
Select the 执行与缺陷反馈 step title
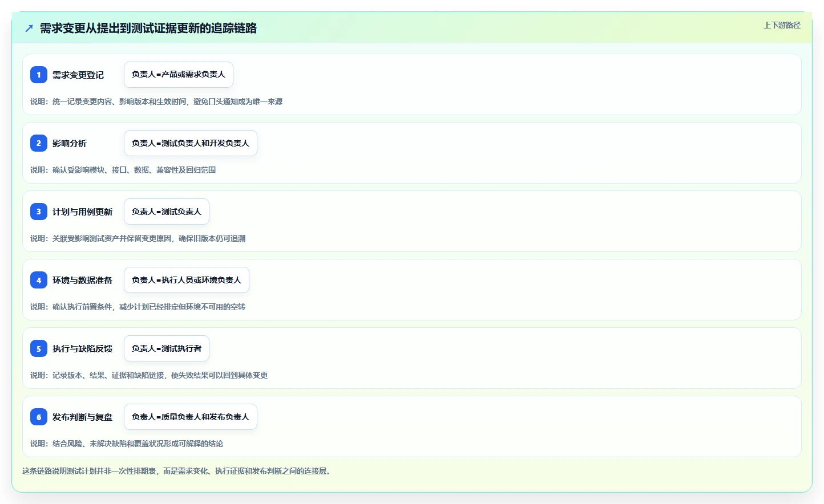83,348
